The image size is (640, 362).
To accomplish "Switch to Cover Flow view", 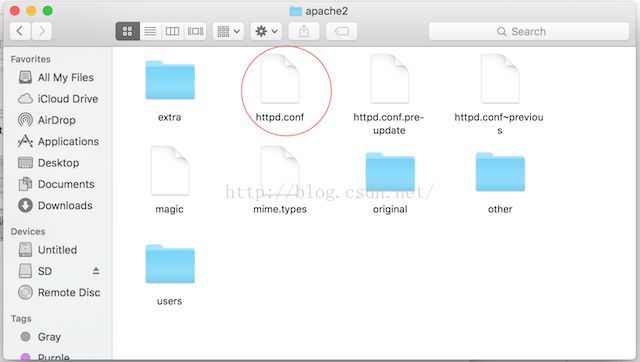I will (x=195, y=31).
